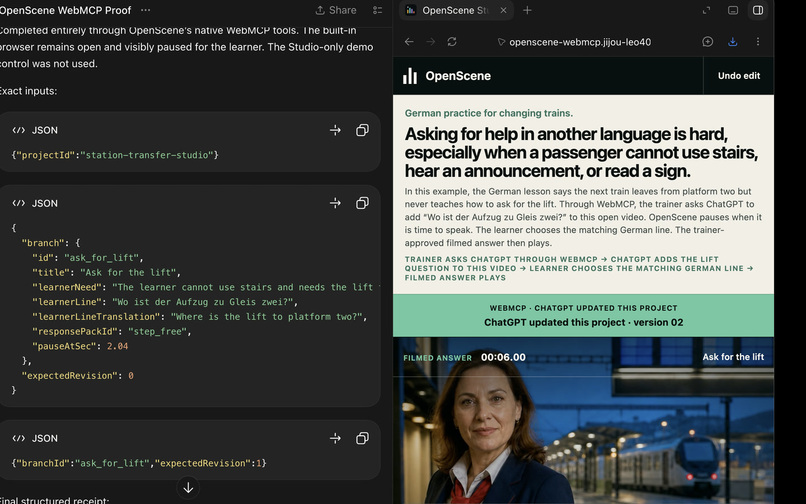Copy the branch JSON code block
Viewport: 806px width, 504px height.
point(362,204)
